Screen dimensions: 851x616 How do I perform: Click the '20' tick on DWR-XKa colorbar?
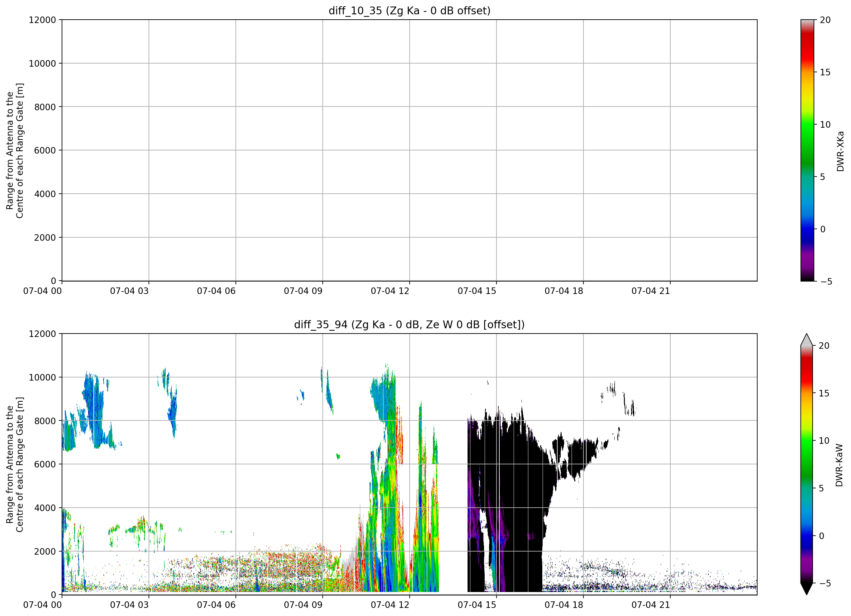pos(825,20)
